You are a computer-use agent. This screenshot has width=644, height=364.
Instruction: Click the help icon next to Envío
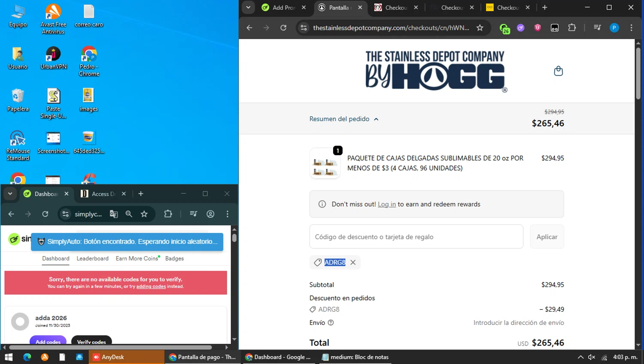click(331, 323)
